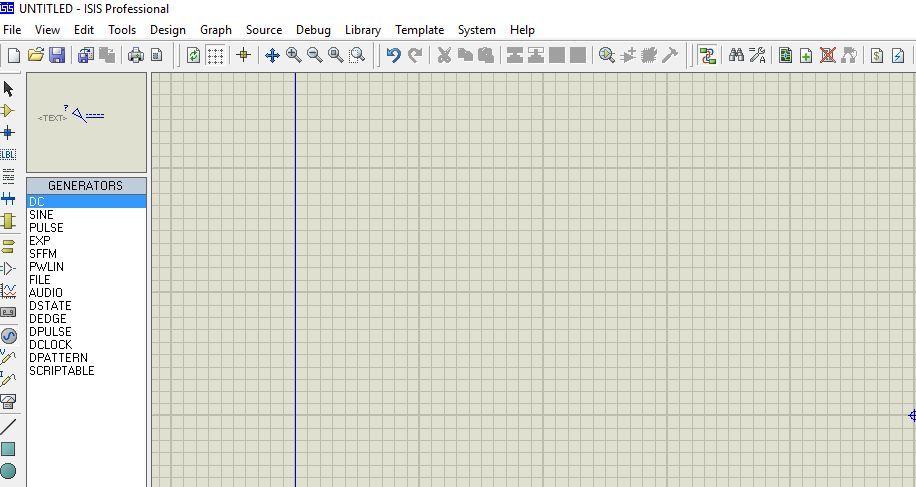Image resolution: width=916 pixels, height=487 pixels.
Task: Select Device pins mode
Action: tap(8, 269)
